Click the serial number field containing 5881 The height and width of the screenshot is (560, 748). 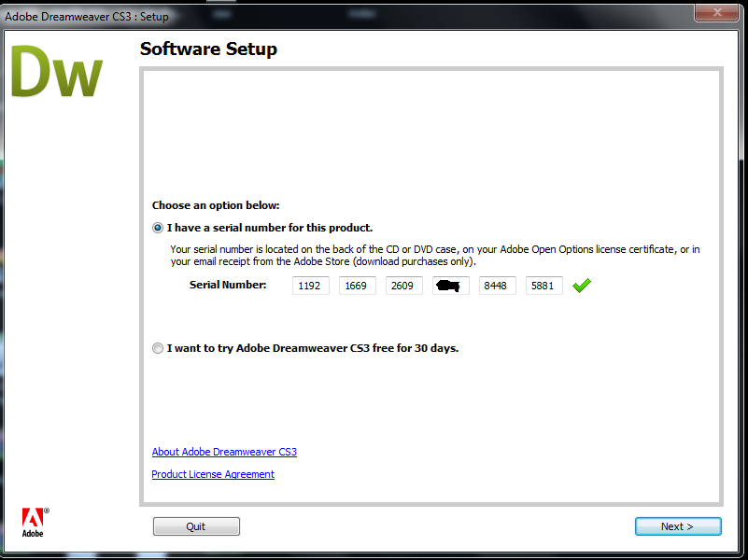tap(544, 286)
